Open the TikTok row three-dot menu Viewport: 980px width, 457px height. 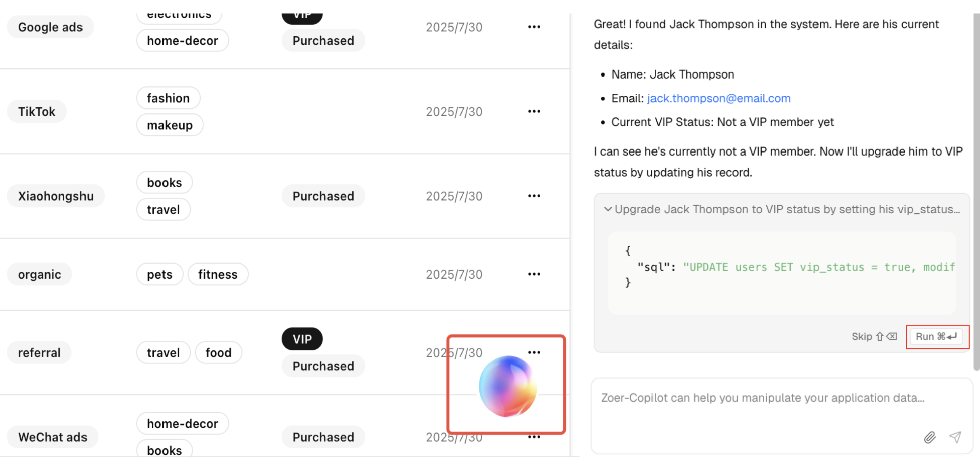534,111
